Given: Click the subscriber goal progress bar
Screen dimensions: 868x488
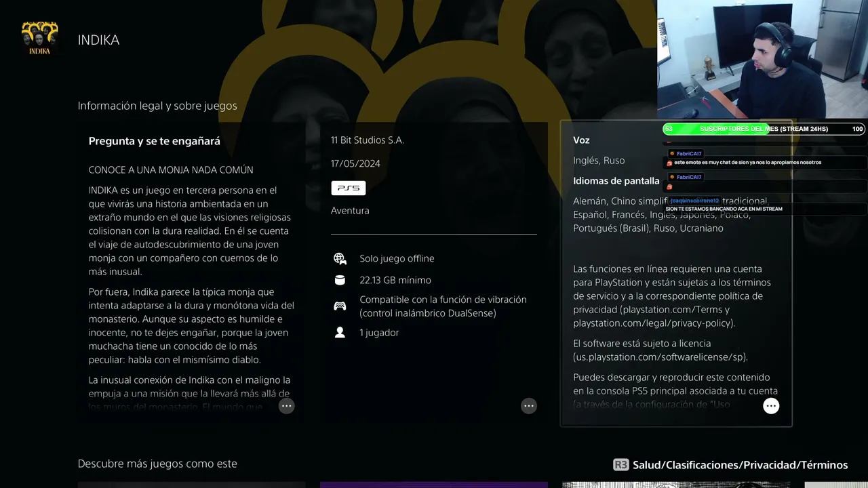Looking at the screenshot, I should tap(764, 129).
